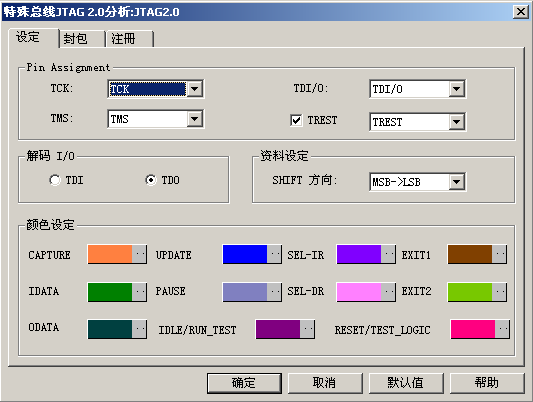
Task: Click the brown EXIT1 color swatch
Action: tap(470, 254)
